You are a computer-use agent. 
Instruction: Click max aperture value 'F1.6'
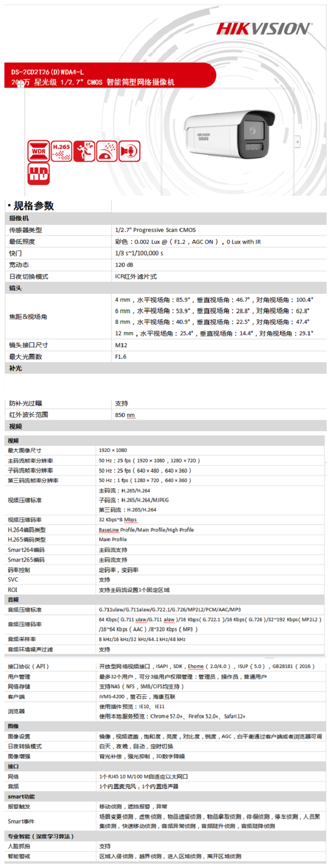point(120,356)
